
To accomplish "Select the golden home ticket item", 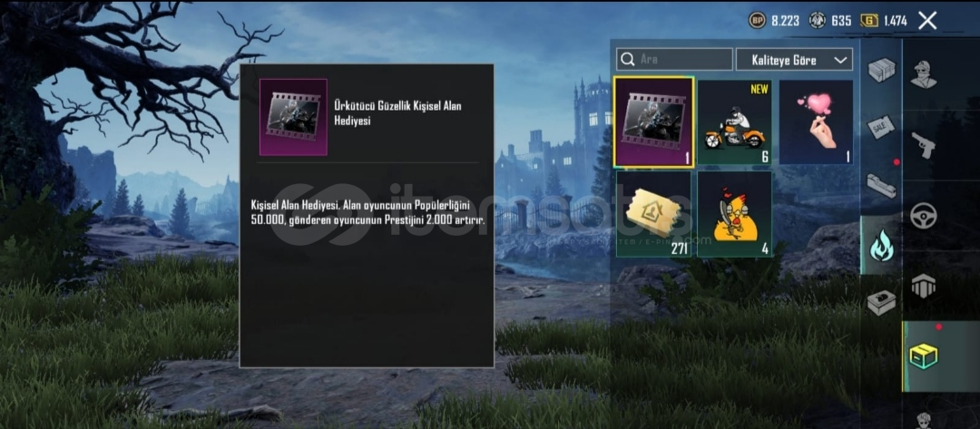I will [x=653, y=214].
